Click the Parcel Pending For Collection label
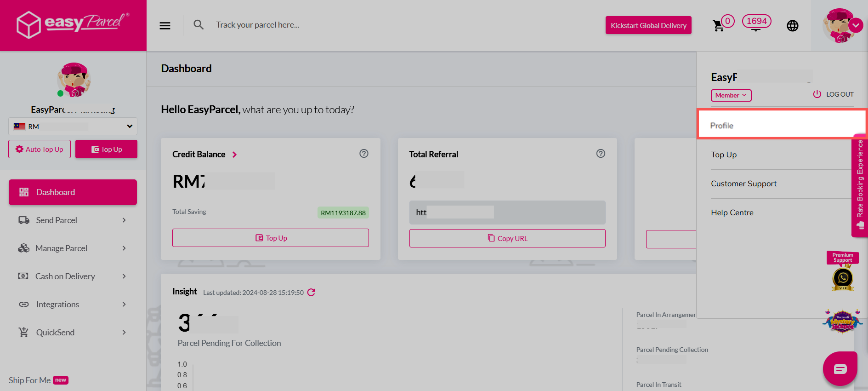The width and height of the screenshot is (868, 391). coord(229,343)
